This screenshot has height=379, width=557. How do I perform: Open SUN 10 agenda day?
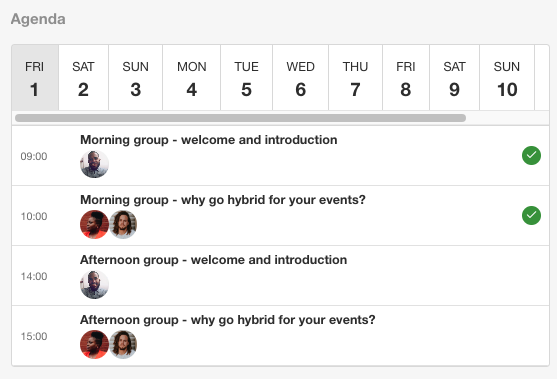coord(507,78)
